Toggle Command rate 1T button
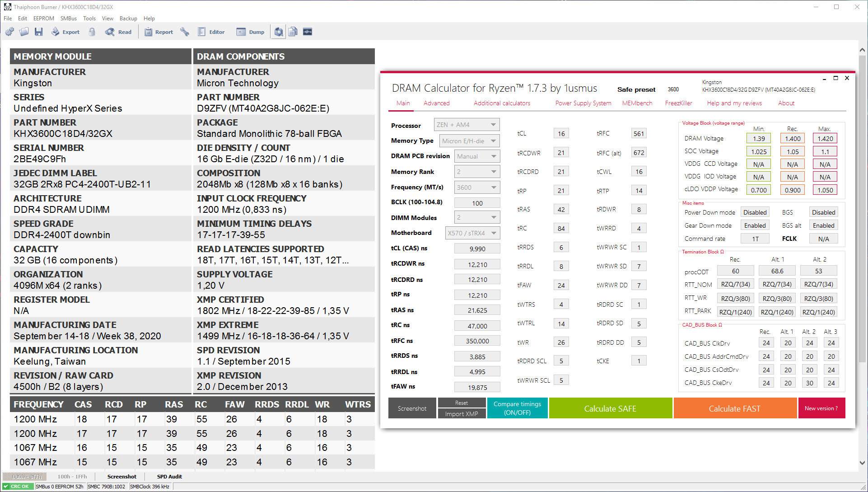This screenshot has width=868, height=492. click(755, 239)
